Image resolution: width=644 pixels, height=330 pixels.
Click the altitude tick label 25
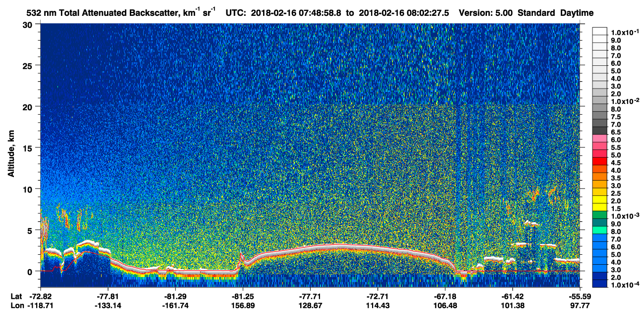pos(29,66)
